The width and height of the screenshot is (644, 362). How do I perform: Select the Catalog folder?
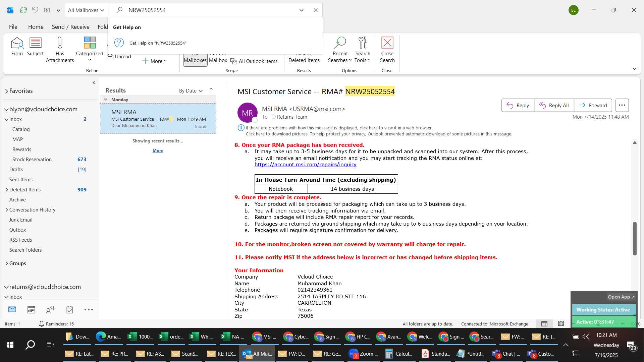(21, 129)
